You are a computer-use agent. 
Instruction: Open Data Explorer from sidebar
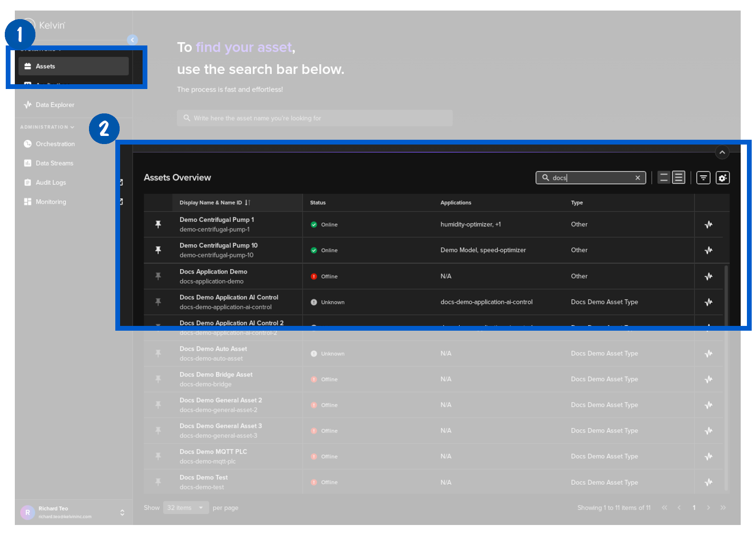click(55, 105)
